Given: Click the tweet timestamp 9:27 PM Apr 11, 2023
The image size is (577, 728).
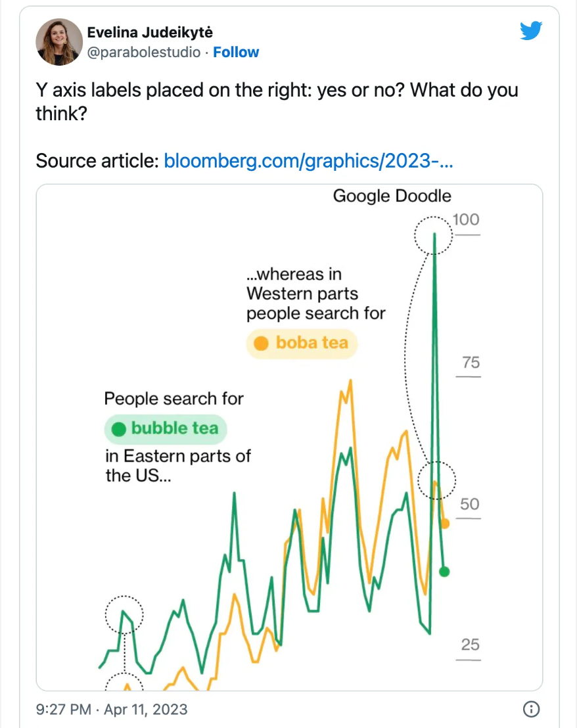Looking at the screenshot, I should coord(112,710).
